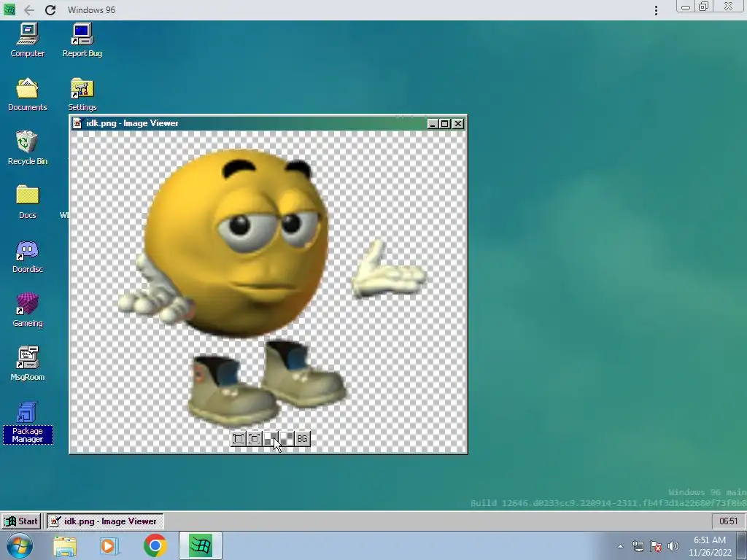Click the Windows 96 app icon in browser title bar
The width and height of the screenshot is (747, 560).
(x=9, y=9)
